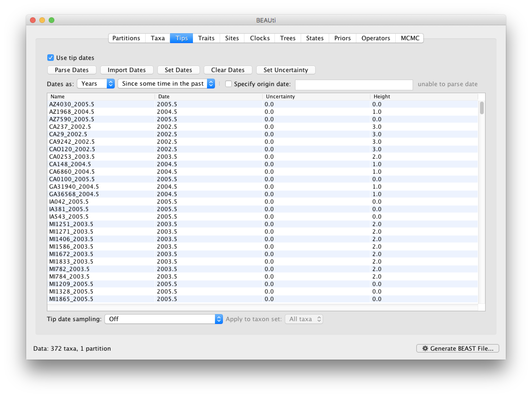
Task: Open the Trees tab
Action: pos(288,38)
